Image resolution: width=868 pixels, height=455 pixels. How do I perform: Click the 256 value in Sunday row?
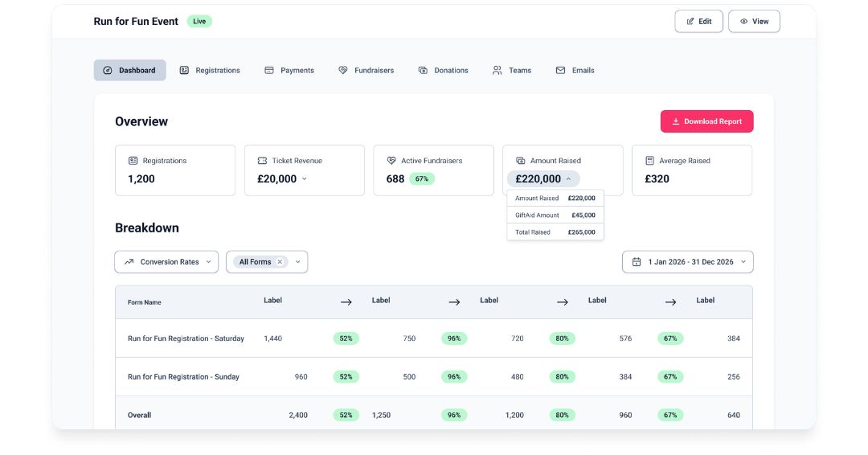click(x=734, y=377)
